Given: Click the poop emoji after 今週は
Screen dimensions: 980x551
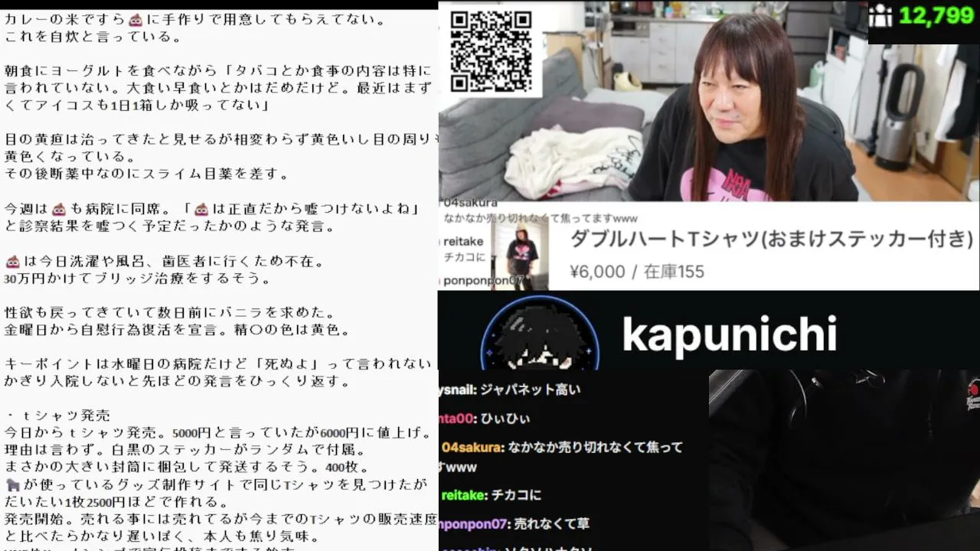Looking at the screenshot, I should coord(59,209).
